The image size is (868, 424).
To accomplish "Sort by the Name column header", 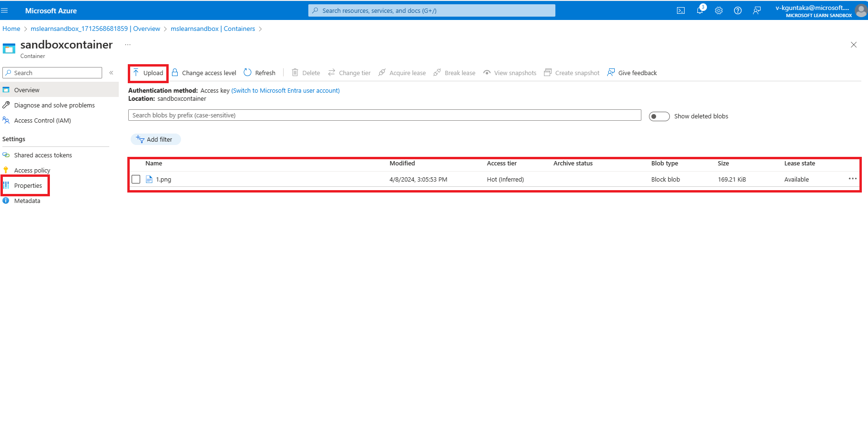I will point(153,163).
